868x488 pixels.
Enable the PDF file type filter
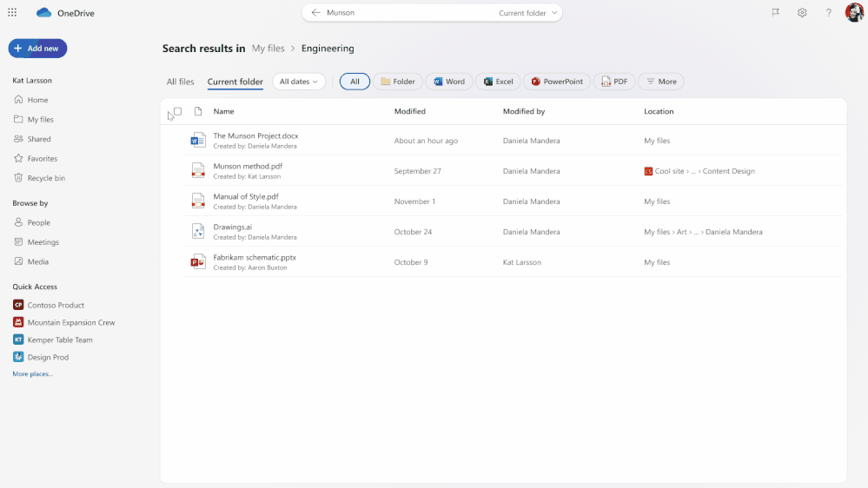pyautogui.click(x=613, y=82)
